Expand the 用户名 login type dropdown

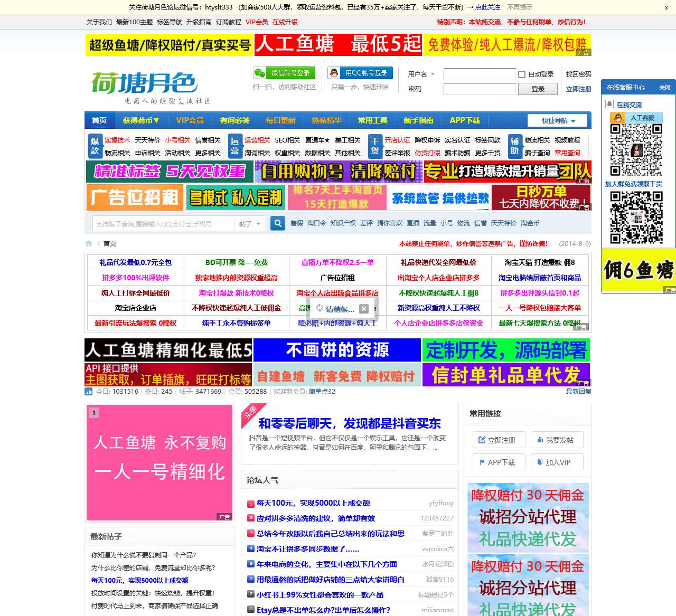tap(421, 74)
